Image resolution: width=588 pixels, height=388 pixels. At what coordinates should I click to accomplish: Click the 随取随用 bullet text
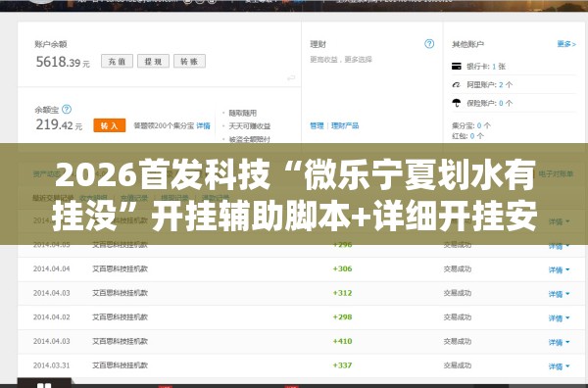243,113
